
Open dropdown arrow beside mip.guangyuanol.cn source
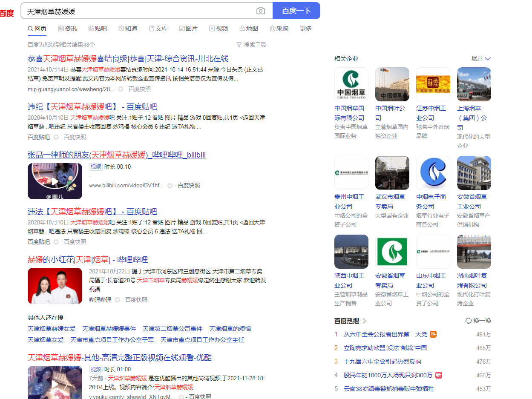click(x=121, y=89)
